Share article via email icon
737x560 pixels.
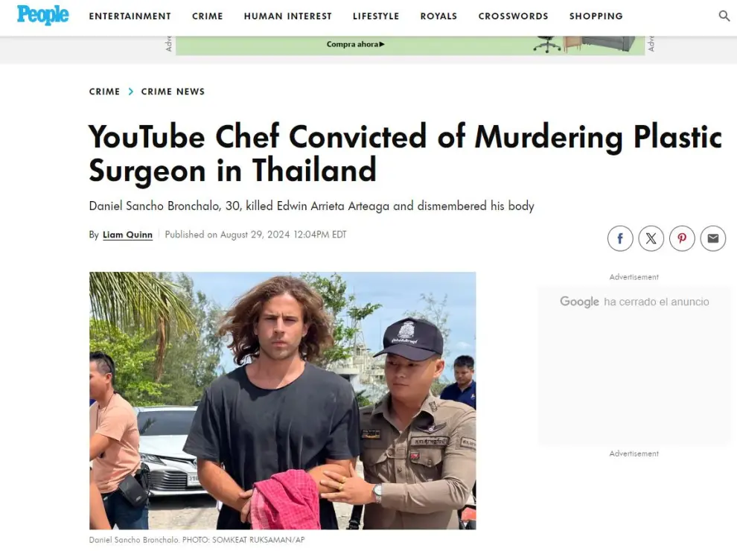tap(713, 238)
